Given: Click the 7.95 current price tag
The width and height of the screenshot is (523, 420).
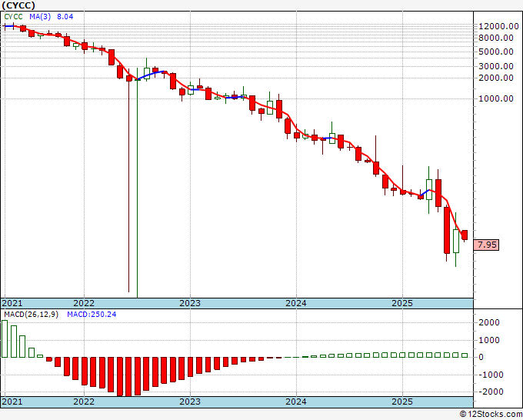Looking at the screenshot, I should pos(487,245).
